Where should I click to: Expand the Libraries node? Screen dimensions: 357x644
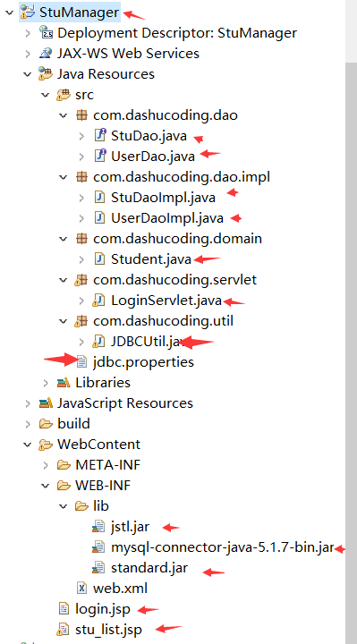tap(46, 383)
